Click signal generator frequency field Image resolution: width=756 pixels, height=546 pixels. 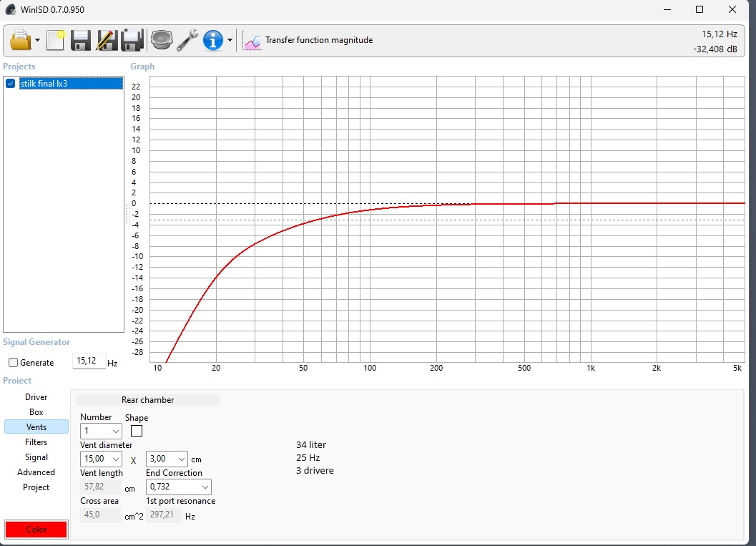point(89,361)
